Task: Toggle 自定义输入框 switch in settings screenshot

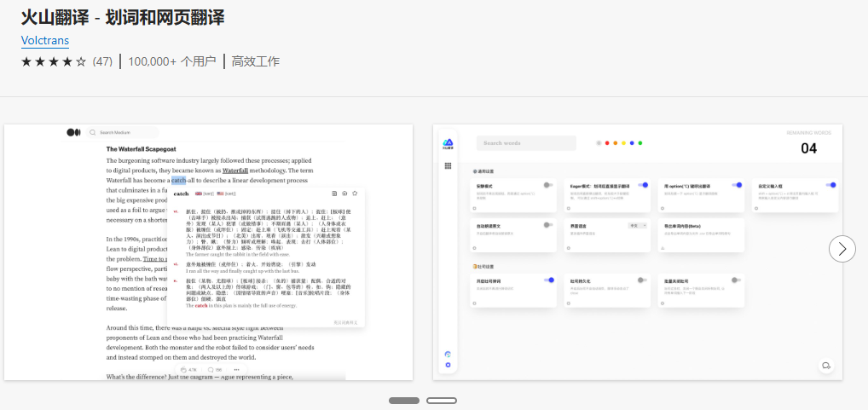Action: (x=830, y=185)
